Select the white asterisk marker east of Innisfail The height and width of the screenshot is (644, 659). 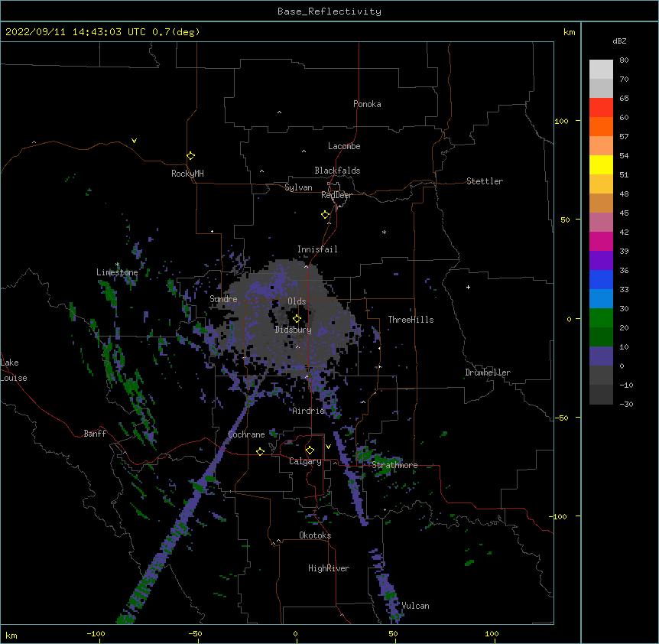coord(384,232)
